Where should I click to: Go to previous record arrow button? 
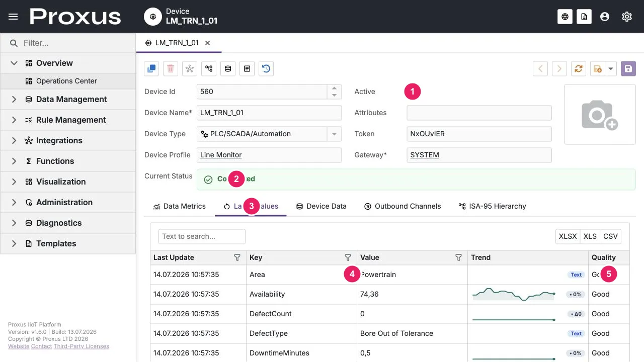[x=540, y=68]
